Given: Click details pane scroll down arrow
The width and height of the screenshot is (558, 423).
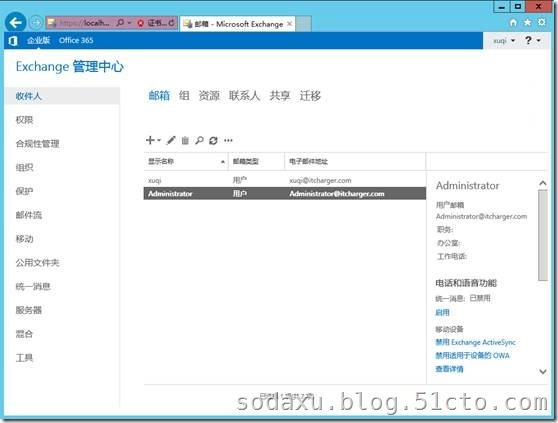Looking at the screenshot, I should [x=543, y=371].
